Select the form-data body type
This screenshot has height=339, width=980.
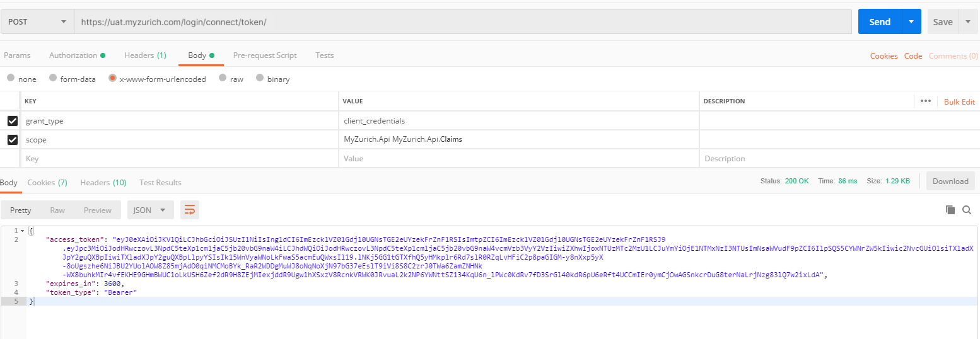pos(54,79)
